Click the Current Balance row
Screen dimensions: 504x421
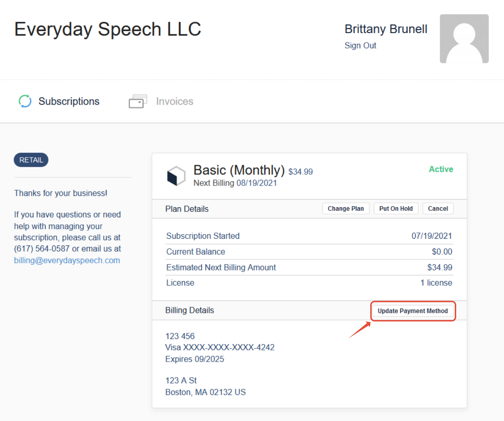(x=309, y=252)
